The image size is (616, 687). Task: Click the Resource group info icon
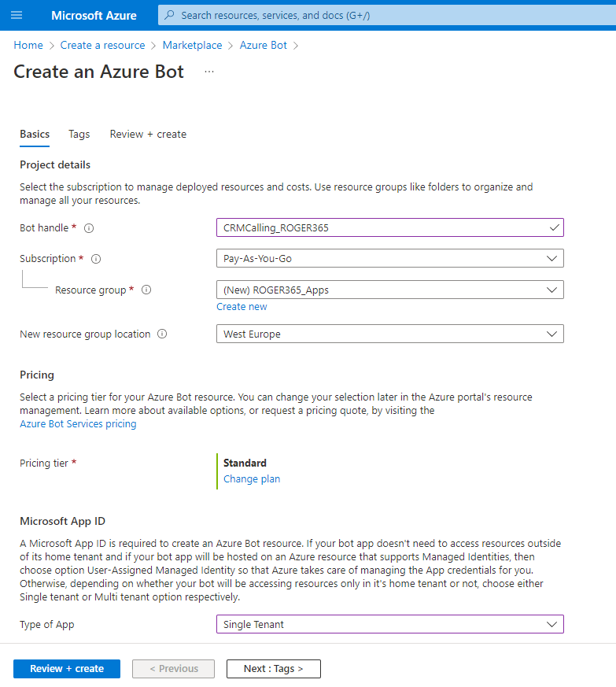pyautogui.click(x=146, y=290)
